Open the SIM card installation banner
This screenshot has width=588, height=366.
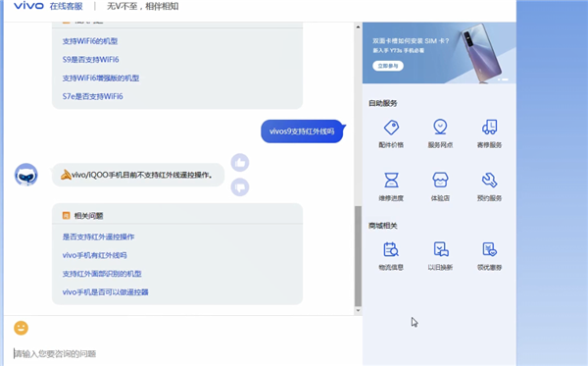[439, 53]
